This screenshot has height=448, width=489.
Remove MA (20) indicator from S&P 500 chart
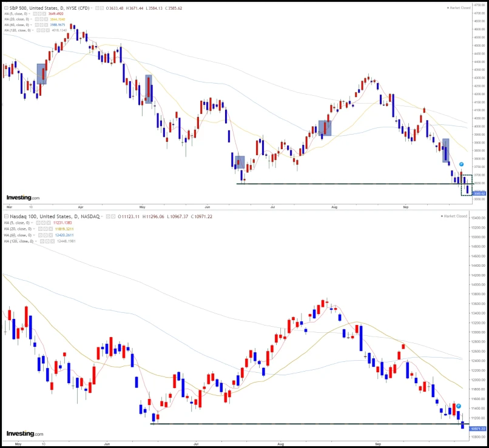tap(46, 19)
